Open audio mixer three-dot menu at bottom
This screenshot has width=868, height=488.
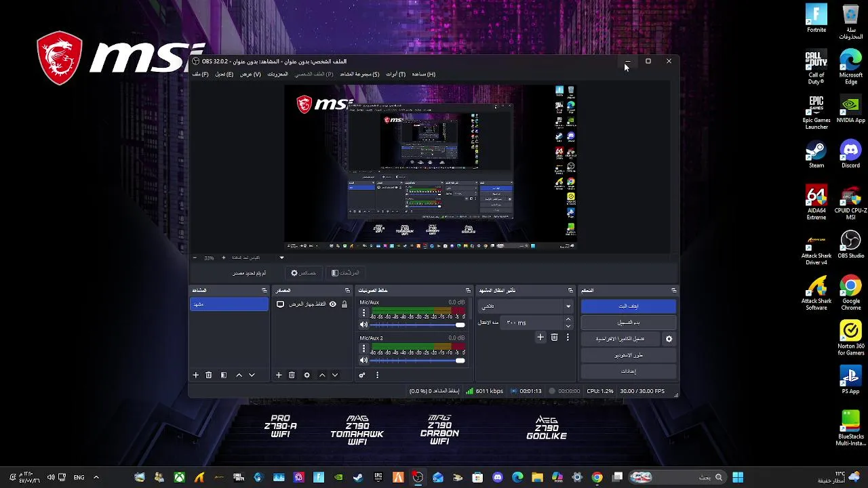[377, 375]
